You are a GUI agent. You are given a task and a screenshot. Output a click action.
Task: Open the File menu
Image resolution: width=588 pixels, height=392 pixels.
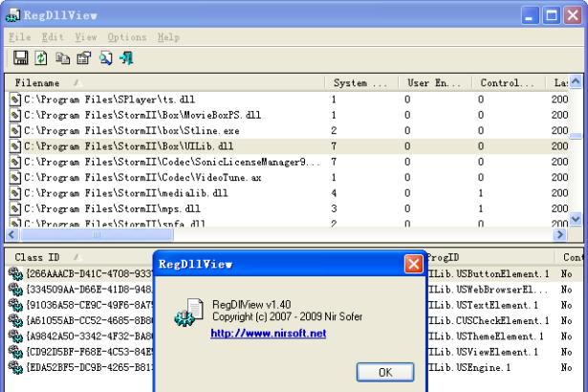tap(20, 37)
